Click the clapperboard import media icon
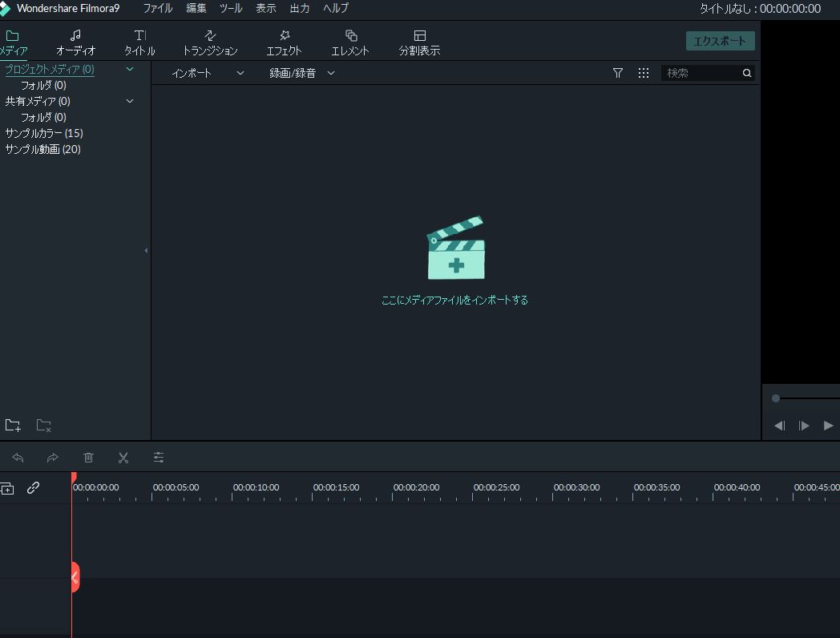 pos(456,248)
